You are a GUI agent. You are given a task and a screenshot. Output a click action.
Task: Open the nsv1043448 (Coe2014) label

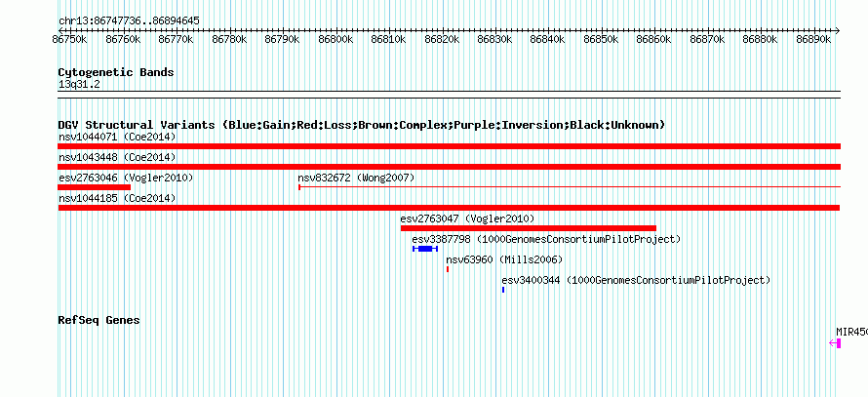(117, 157)
